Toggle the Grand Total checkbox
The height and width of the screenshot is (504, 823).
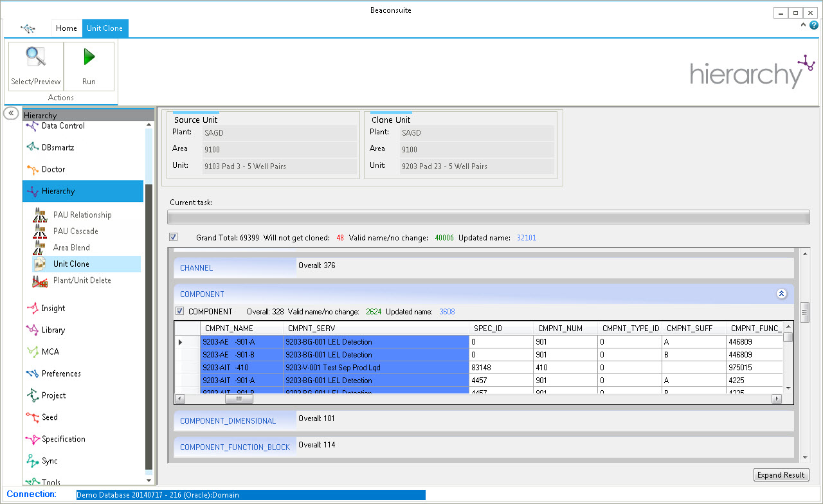[173, 237]
